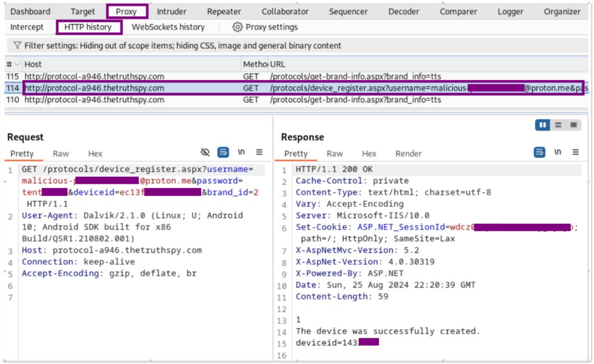The image size is (594, 364).
Task: Switch to the Repeater tab
Action: click(224, 12)
